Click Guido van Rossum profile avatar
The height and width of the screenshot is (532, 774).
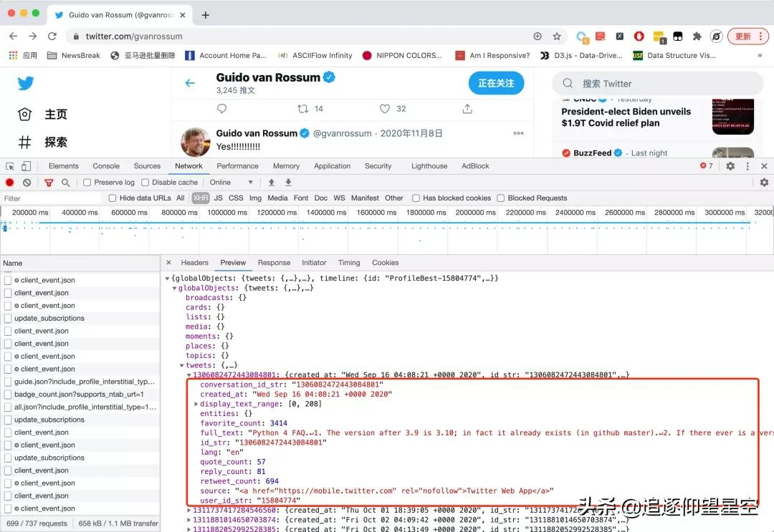[x=196, y=142]
